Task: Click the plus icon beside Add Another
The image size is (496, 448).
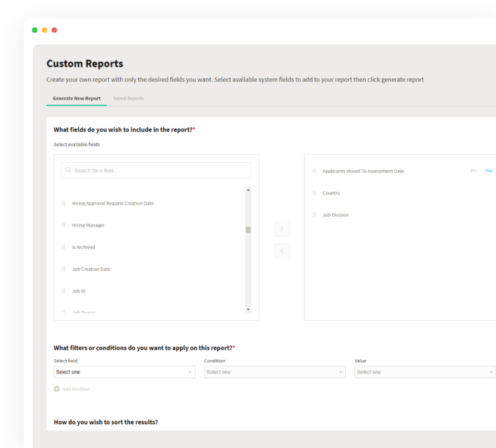Action: click(57, 389)
